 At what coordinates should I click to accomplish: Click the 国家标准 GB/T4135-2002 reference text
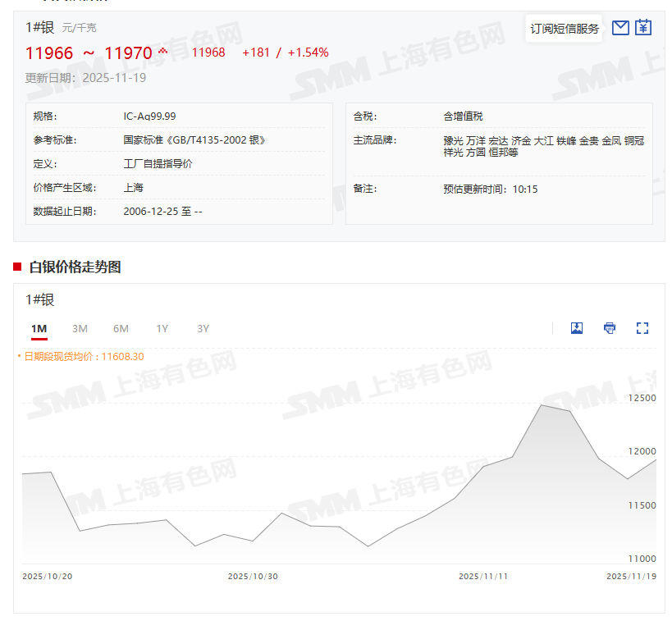pos(194,140)
